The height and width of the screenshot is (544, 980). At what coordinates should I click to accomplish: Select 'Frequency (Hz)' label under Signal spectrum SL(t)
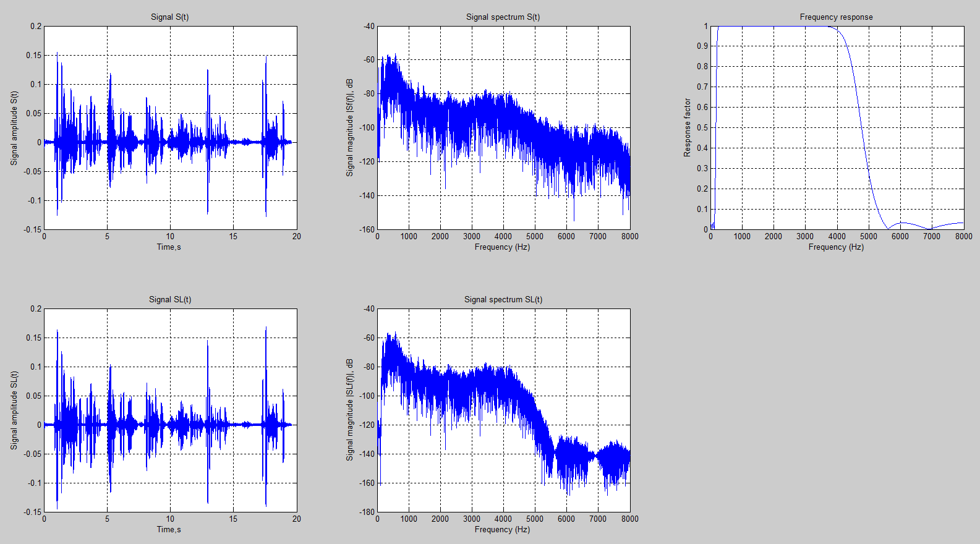502,530
